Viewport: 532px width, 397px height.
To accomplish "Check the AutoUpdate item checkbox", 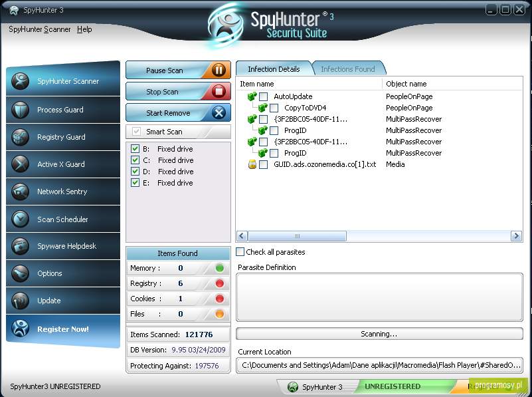I will click(x=263, y=97).
